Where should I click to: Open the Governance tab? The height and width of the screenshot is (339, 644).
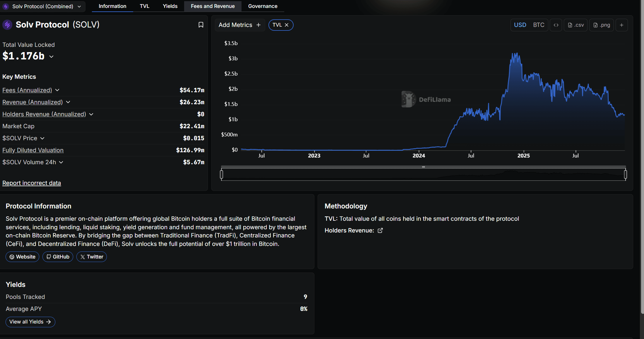(263, 6)
